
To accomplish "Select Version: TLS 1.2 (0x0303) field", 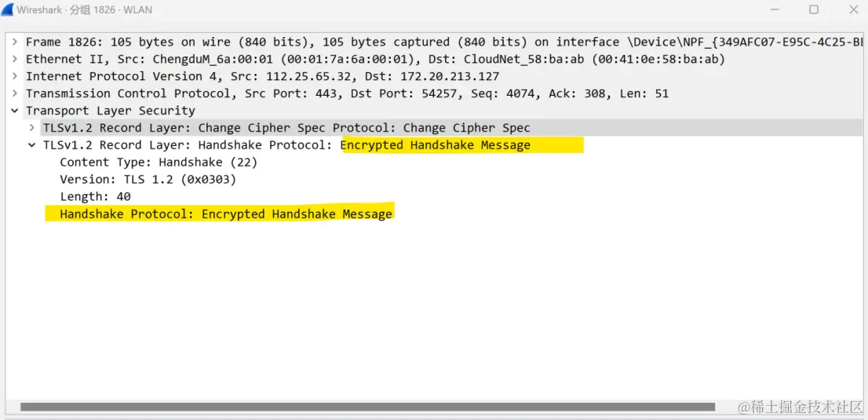I will (x=149, y=180).
